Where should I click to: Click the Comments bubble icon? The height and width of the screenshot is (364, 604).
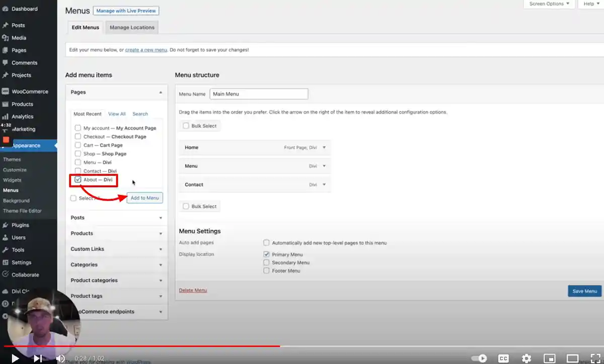[5, 63]
